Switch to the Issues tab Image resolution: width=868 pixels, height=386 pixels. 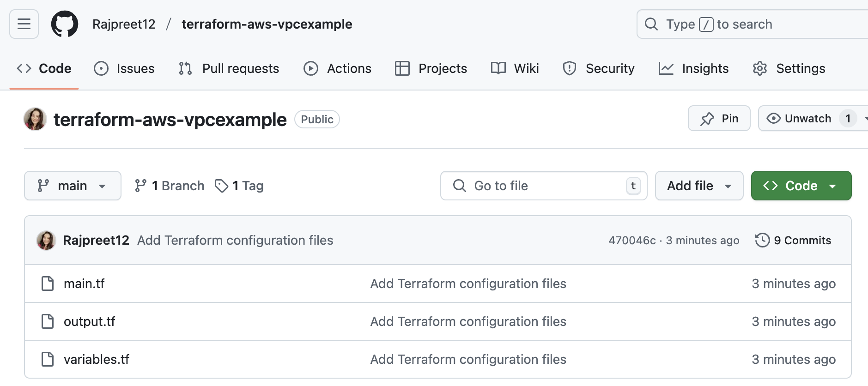point(124,68)
